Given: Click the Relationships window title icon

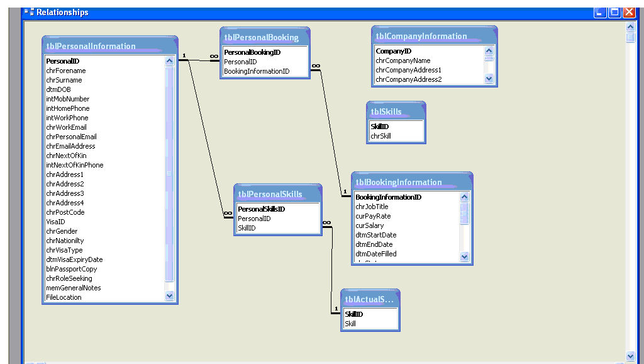Looking at the screenshot, I should point(29,12).
